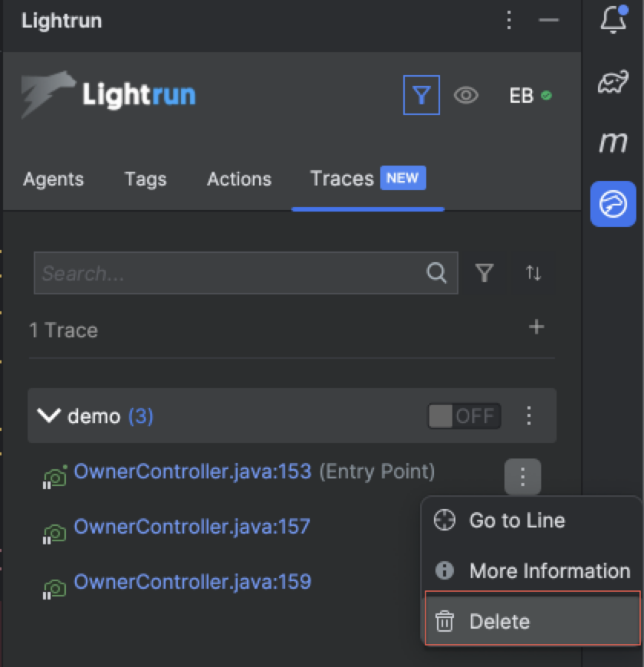Click the Lightrun sidebar icon
This screenshot has height=667, width=644.
point(613,204)
